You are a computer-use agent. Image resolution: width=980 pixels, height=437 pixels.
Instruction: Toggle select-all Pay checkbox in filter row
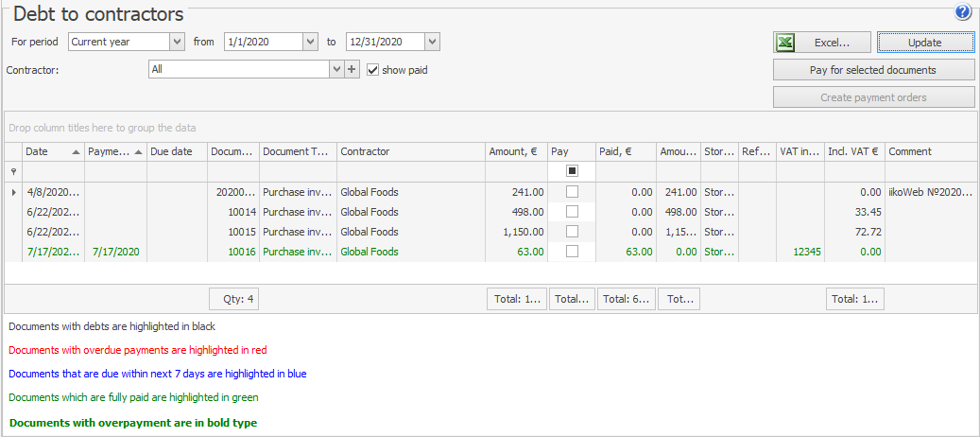572,171
